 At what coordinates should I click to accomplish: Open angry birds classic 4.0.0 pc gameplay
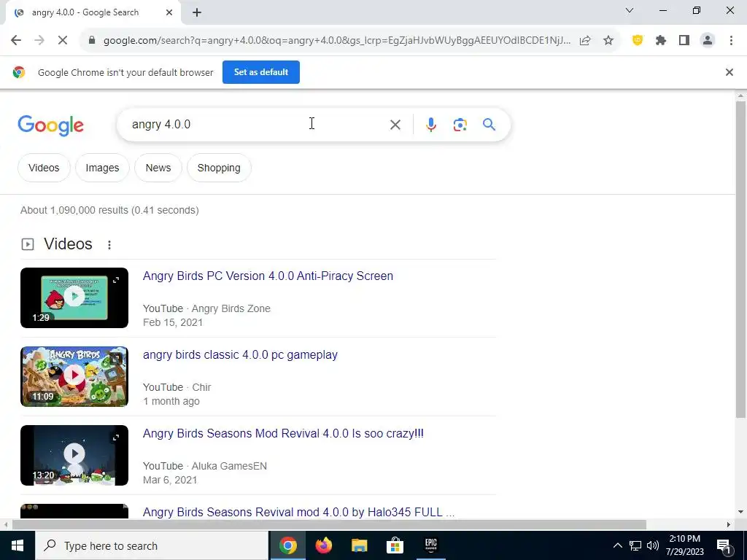pyautogui.click(x=240, y=355)
